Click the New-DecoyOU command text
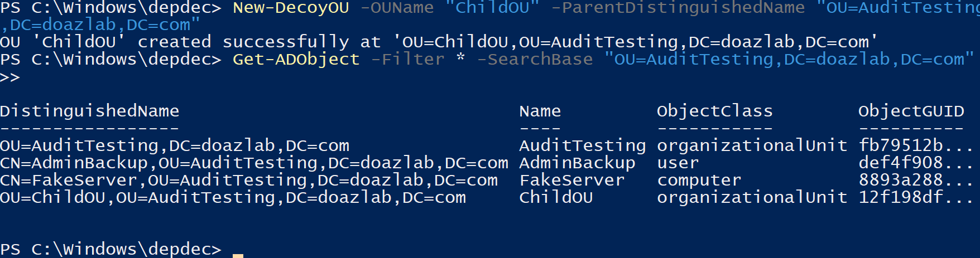 point(291,8)
